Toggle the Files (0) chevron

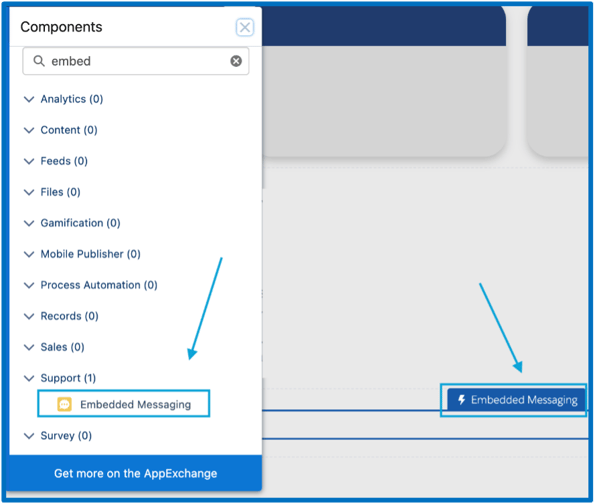29,192
